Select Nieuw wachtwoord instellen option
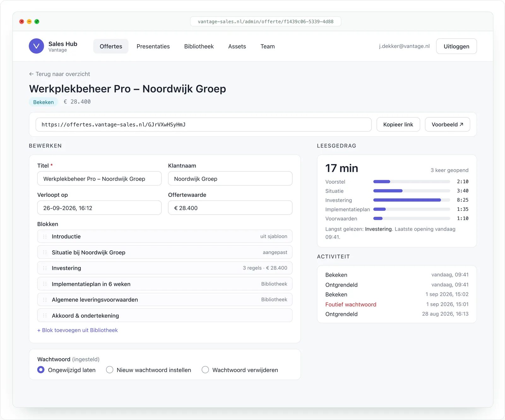505x420 pixels. pos(110,370)
